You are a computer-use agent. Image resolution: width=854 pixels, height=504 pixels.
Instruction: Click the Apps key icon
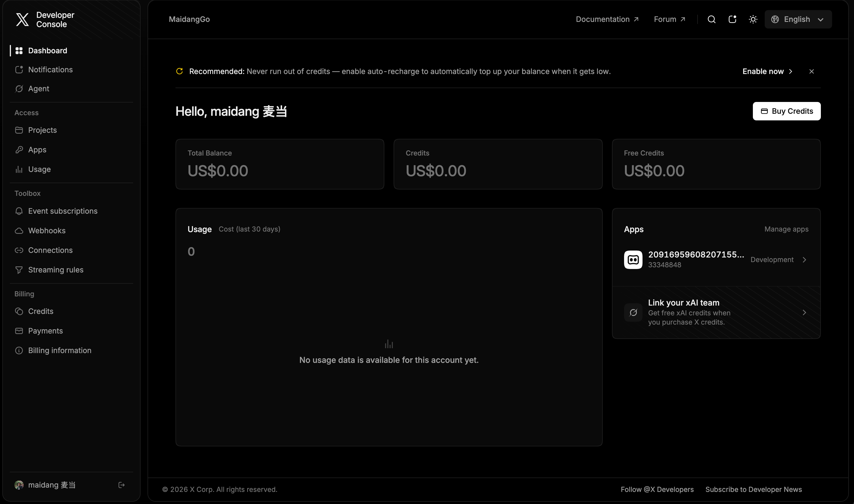pos(19,150)
